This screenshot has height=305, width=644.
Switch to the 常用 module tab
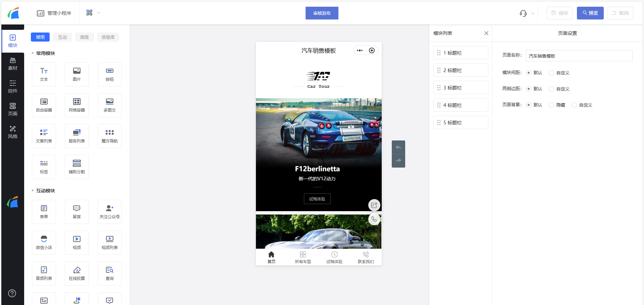pyautogui.click(x=40, y=37)
